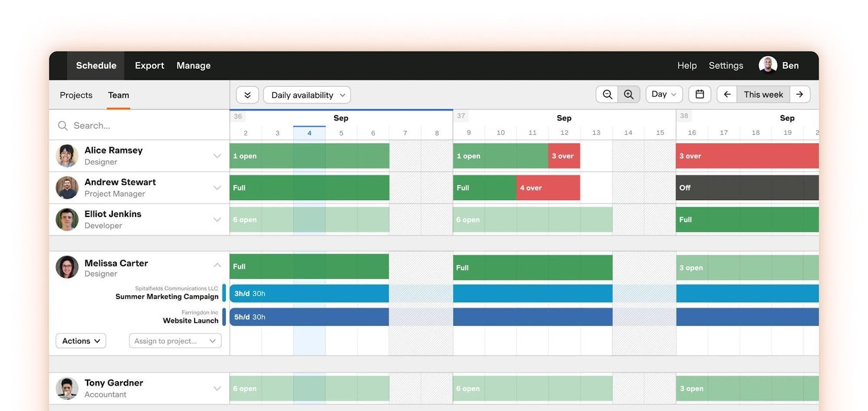
Task: Open the Actions button menu
Action: click(x=81, y=341)
